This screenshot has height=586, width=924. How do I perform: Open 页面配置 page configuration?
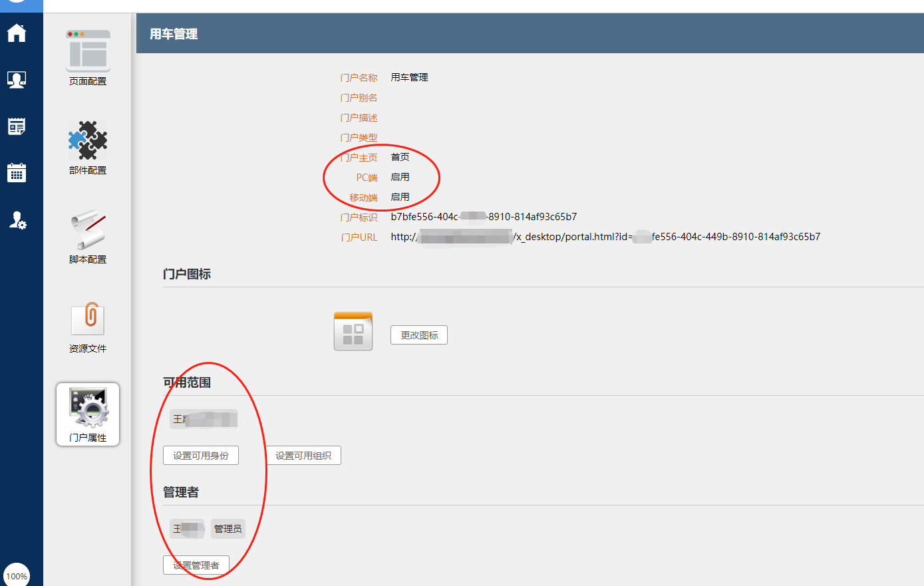88,58
